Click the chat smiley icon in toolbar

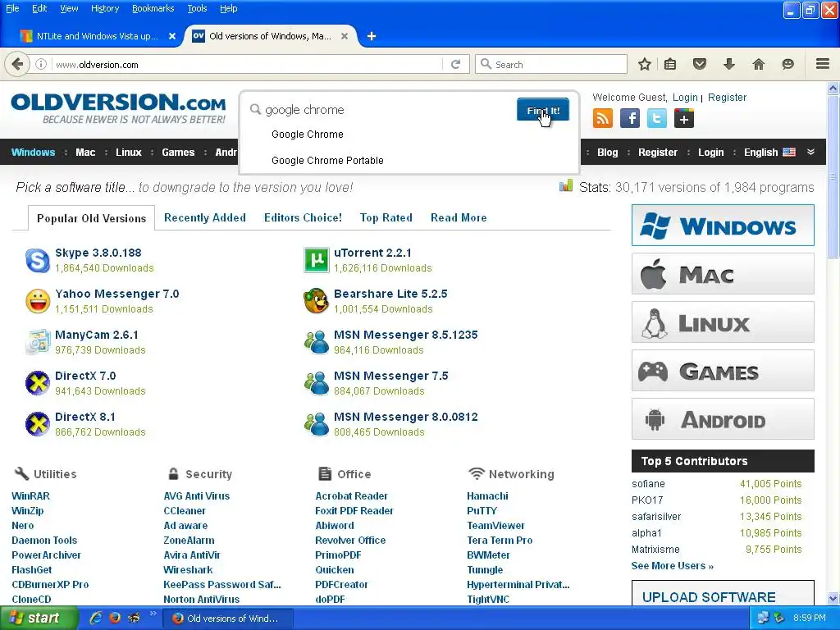[788, 64]
